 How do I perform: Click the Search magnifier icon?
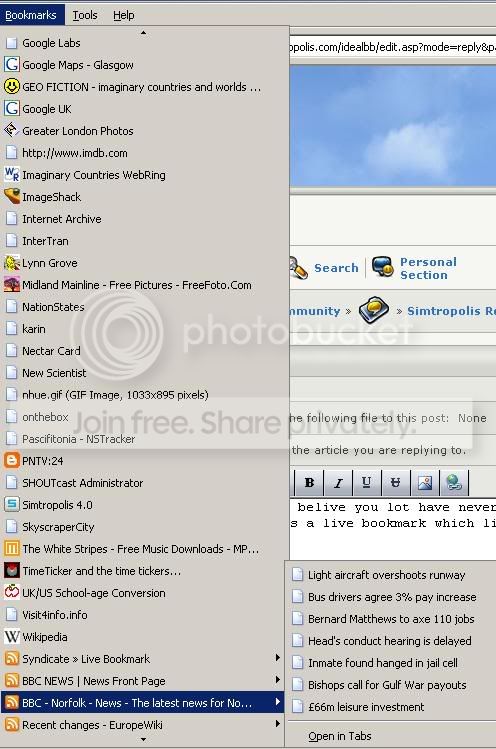298,268
